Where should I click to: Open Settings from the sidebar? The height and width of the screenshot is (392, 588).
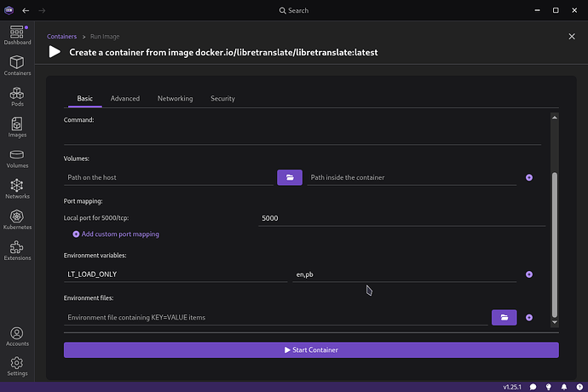16,366
